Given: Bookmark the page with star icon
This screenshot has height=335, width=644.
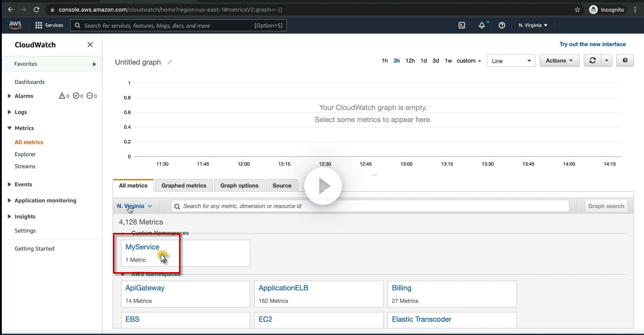Looking at the screenshot, I should click(577, 10).
